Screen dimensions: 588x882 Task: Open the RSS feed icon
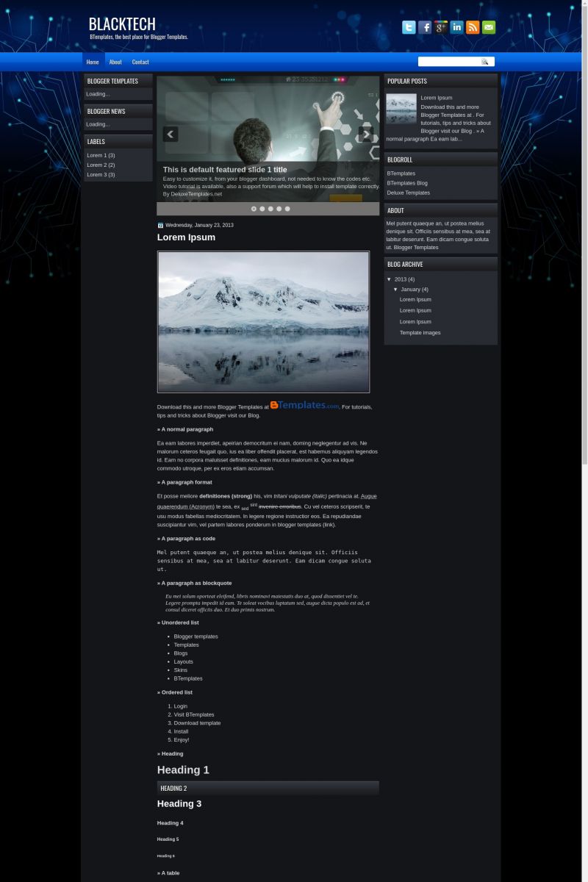pos(473,27)
